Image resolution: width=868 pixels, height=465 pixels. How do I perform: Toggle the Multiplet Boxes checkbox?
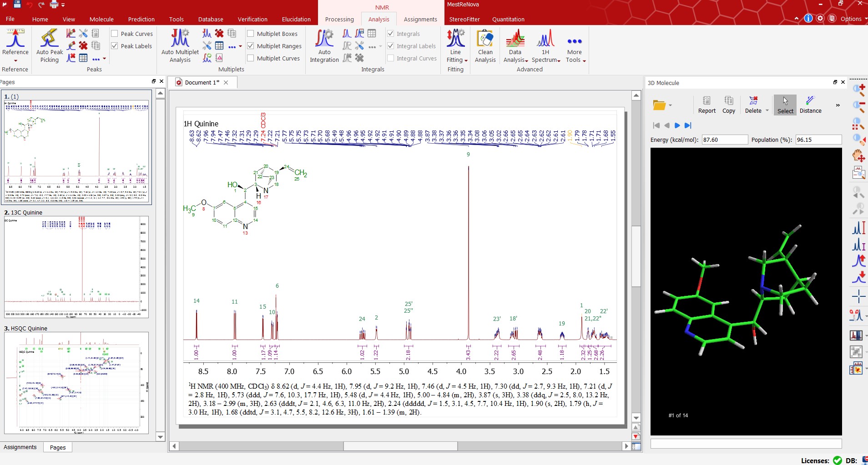(x=251, y=34)
